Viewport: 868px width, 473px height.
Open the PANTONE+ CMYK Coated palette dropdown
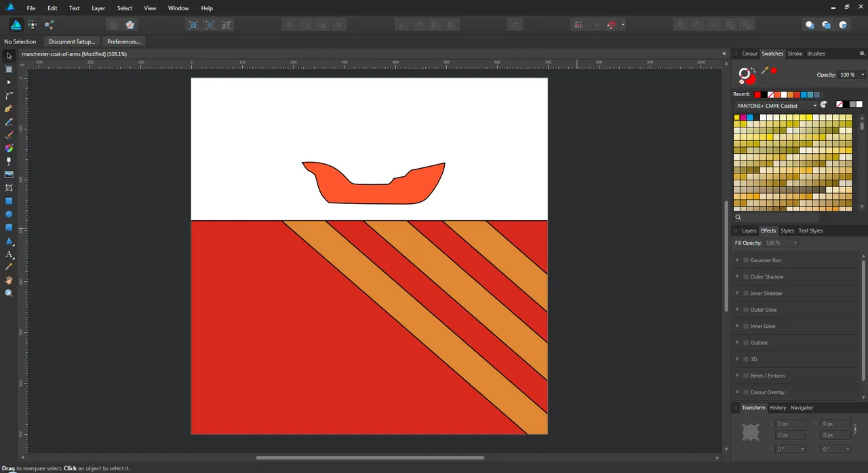[x=776, y=106]
